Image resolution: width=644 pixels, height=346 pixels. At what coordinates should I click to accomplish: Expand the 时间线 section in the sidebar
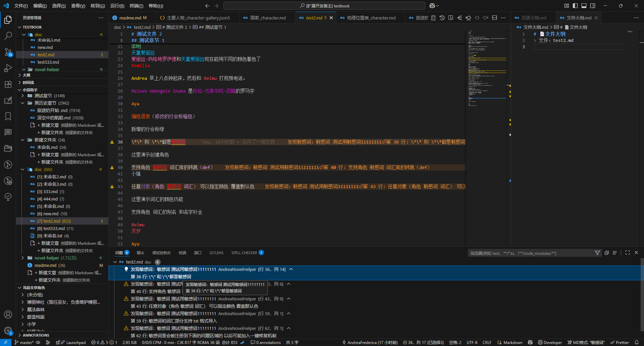28,82
